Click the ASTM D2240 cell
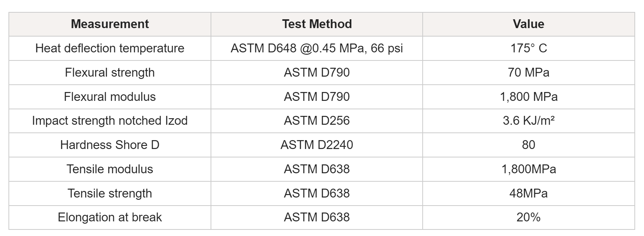This screenshot has height=236, width=644. [x=317, y=146]
